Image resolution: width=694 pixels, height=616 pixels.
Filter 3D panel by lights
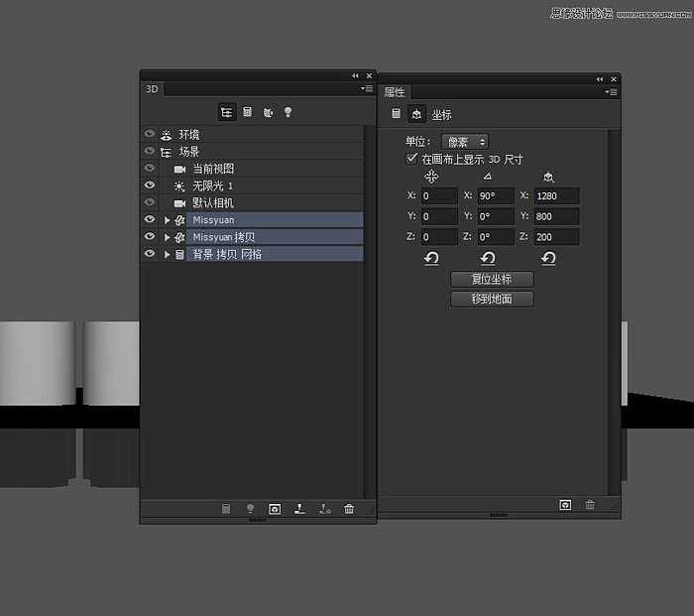click(x=289, y=113)
